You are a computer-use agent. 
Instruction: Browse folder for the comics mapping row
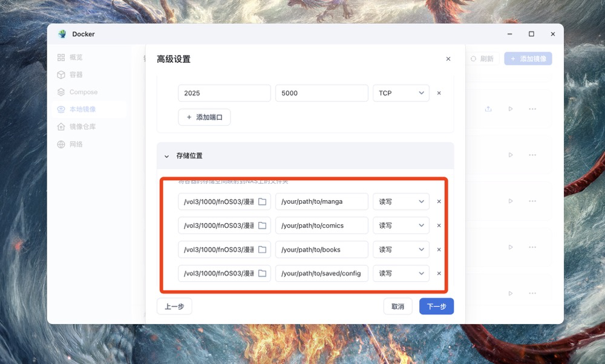click(x=263, y=226)
